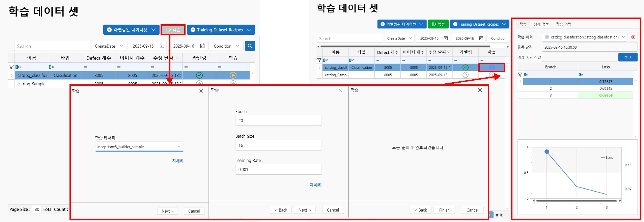The image size is (644, 222).
Task: Expand the catdog_classification row in left table
Action: (x=11, y=75)
